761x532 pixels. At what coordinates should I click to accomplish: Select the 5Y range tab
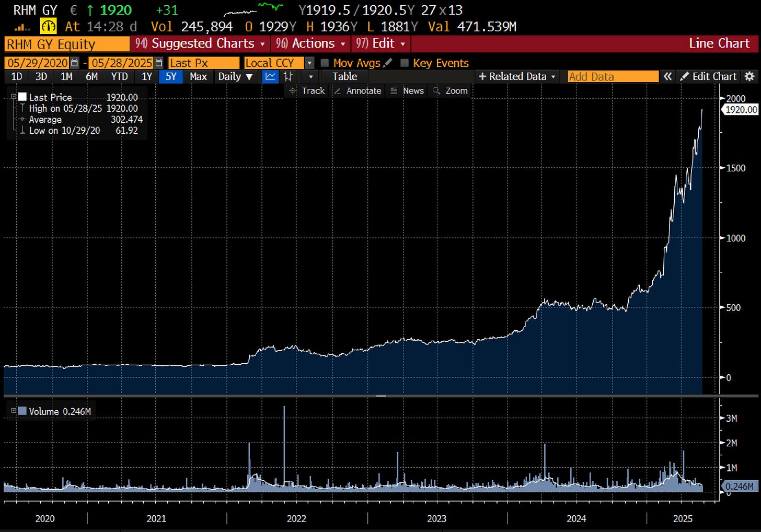pos(171,76)
